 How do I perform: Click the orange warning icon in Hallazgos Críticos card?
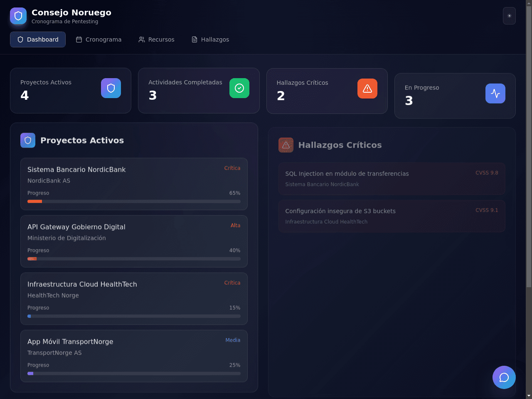(x=367, y=89)
